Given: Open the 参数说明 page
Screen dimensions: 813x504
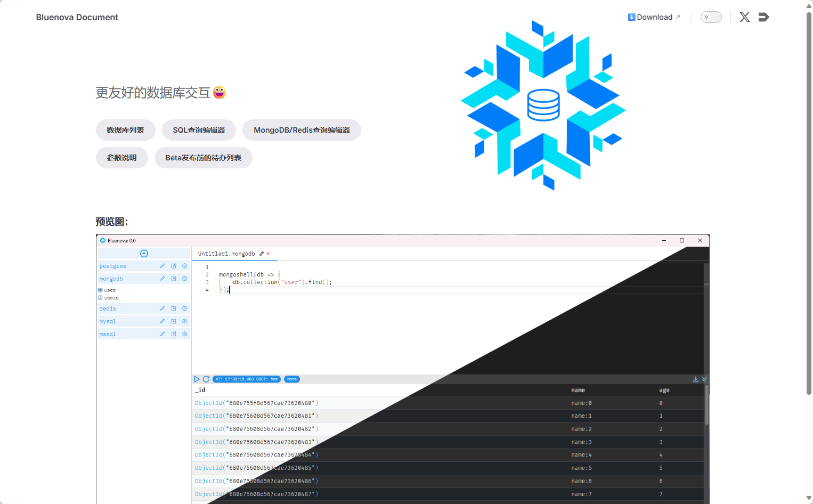Looking at the screenshot, I should pos(122,158).
